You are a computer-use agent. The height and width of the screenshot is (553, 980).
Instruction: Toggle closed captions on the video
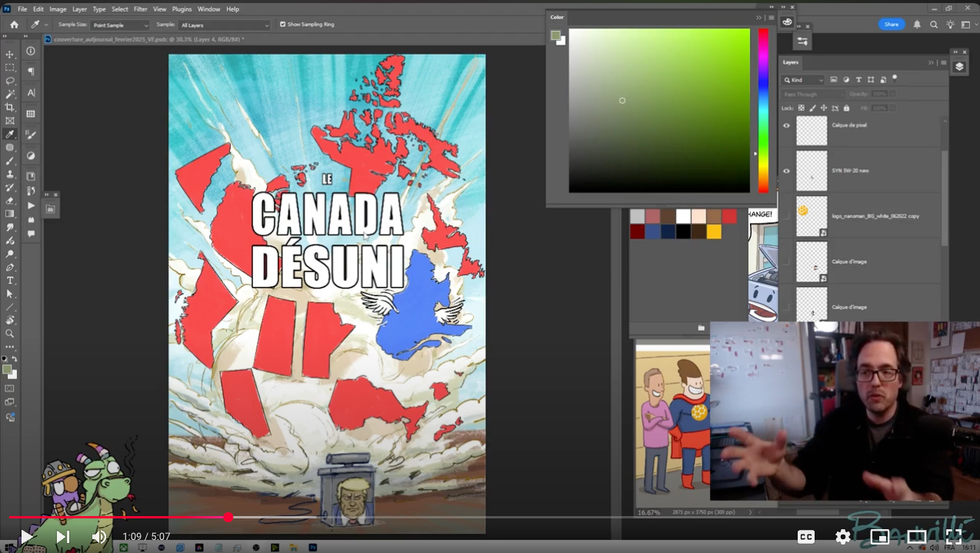806,537
